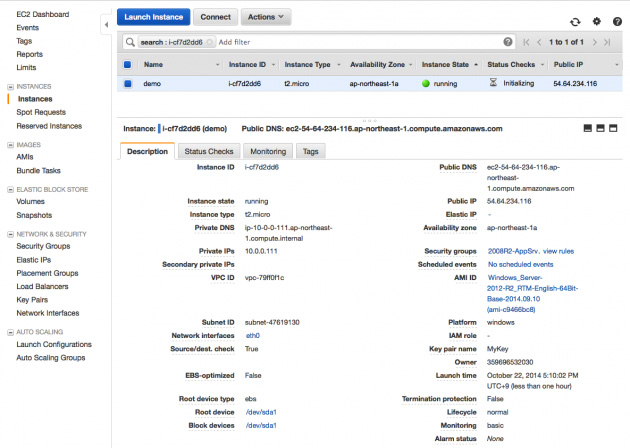
Task: Open Key Pairs in sidebar
Action: pyautogui.click(x=32, y=300)
